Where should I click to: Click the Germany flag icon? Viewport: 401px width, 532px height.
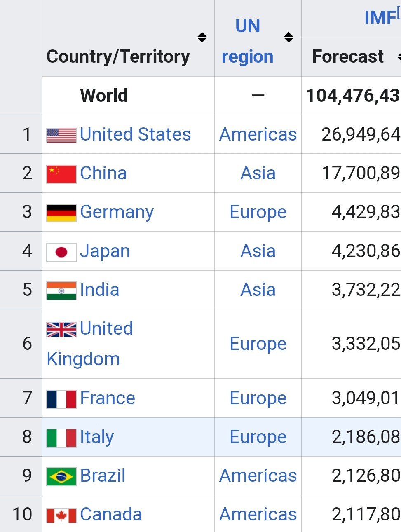(61, 213)
